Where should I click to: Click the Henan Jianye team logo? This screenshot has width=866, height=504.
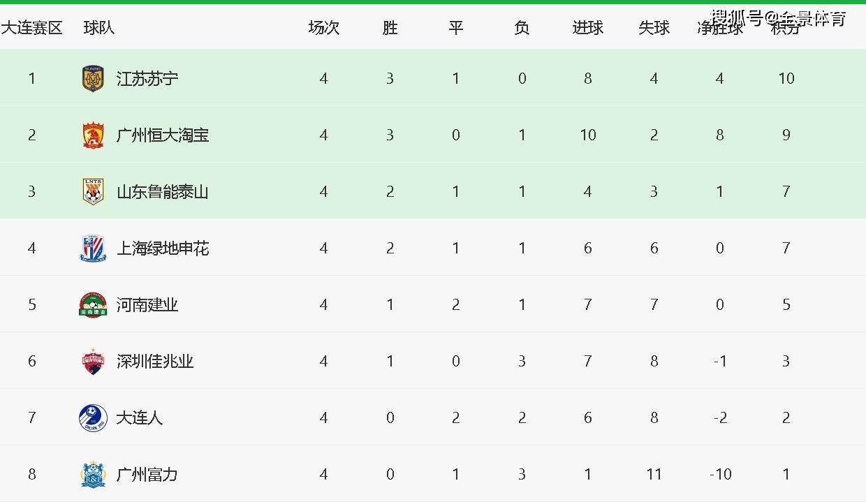click(93, 305)
